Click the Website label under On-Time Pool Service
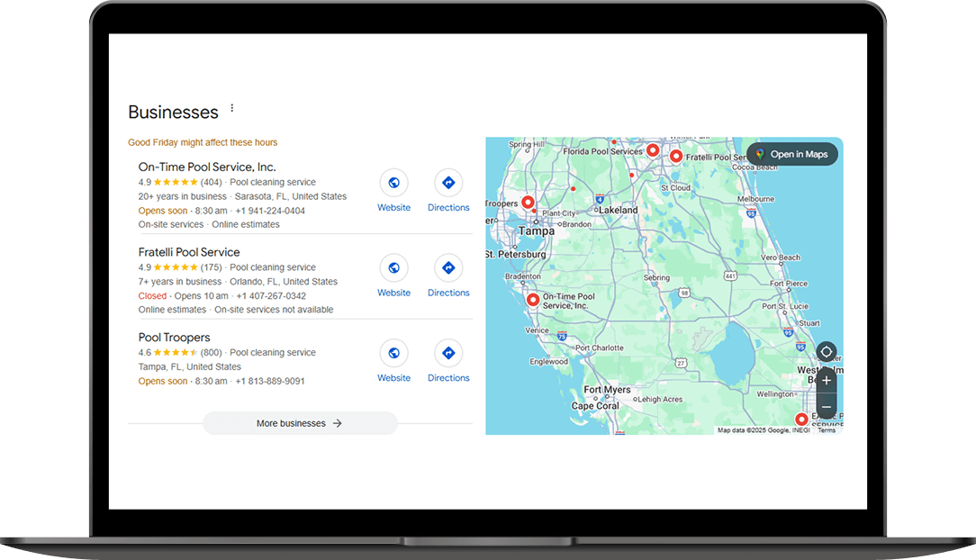976x560 pixels. [394, 207]
